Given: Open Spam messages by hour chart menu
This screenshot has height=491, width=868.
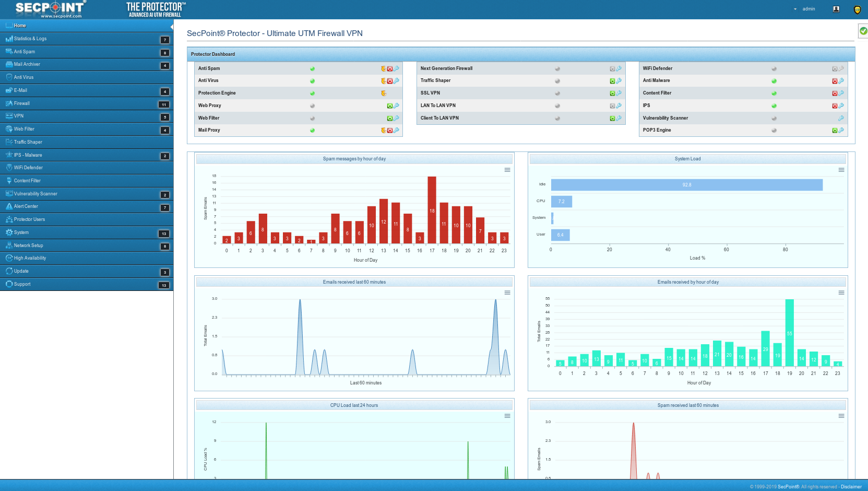Looking at the screenshot, I should (x=507, y=170).
